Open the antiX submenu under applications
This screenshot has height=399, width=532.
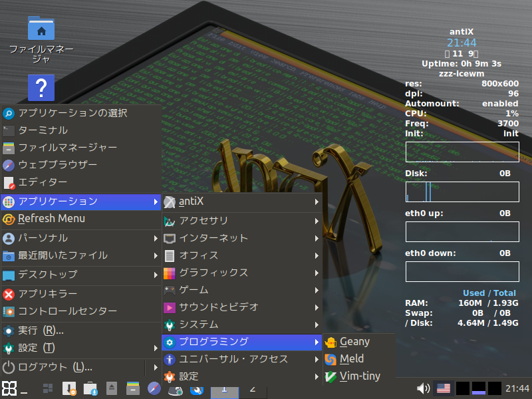pos(242,201)
